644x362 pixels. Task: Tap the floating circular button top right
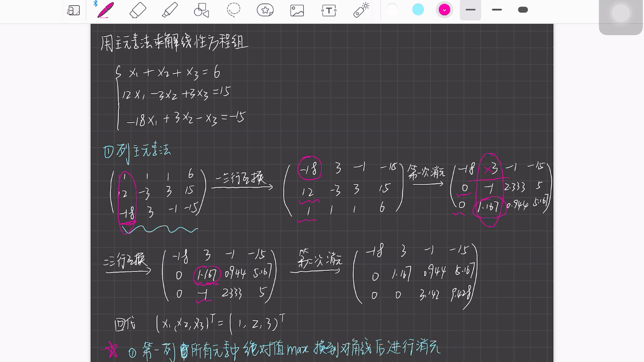pyautogui.click(x=621, y=13)
